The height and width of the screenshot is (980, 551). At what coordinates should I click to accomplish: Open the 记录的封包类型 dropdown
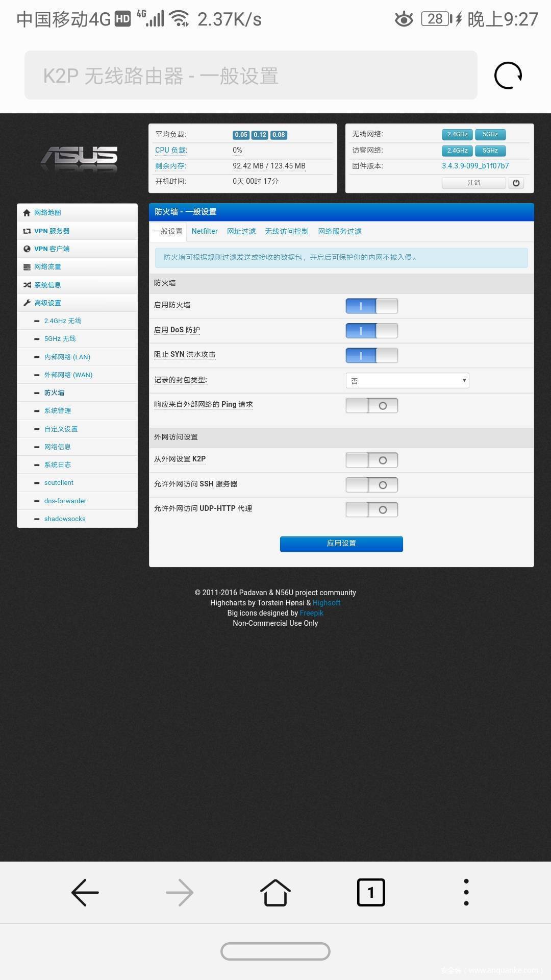coord(408,381)
